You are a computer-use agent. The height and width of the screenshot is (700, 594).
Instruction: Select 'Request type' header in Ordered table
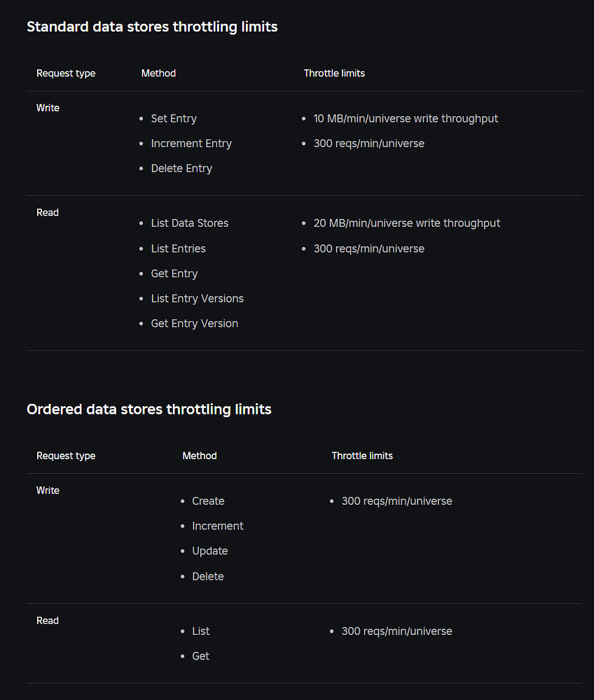(66, 456)
